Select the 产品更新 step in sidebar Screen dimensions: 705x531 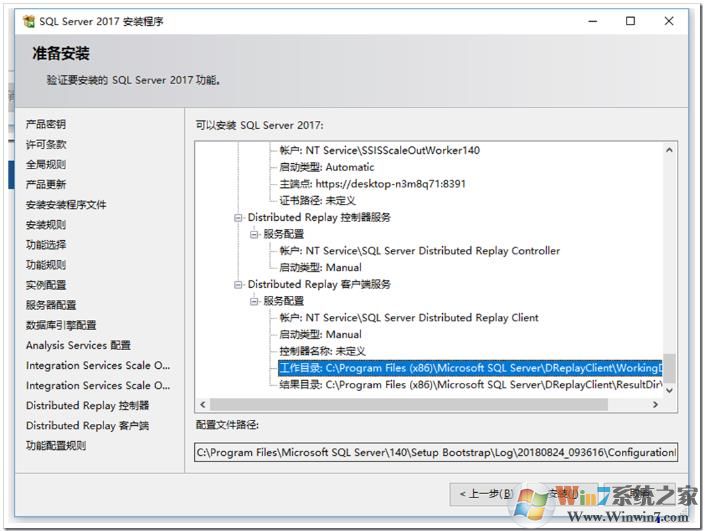point(46,184)
